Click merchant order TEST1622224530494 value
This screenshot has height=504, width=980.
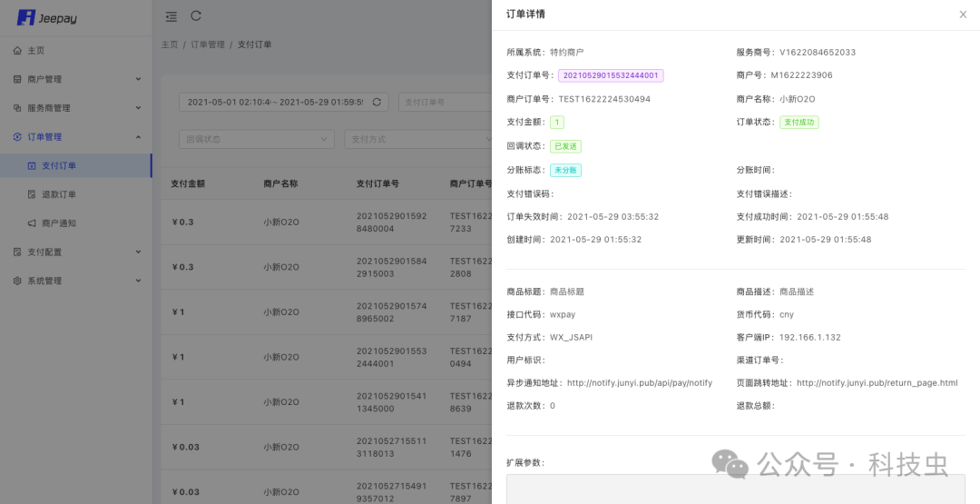click(604, 99)
